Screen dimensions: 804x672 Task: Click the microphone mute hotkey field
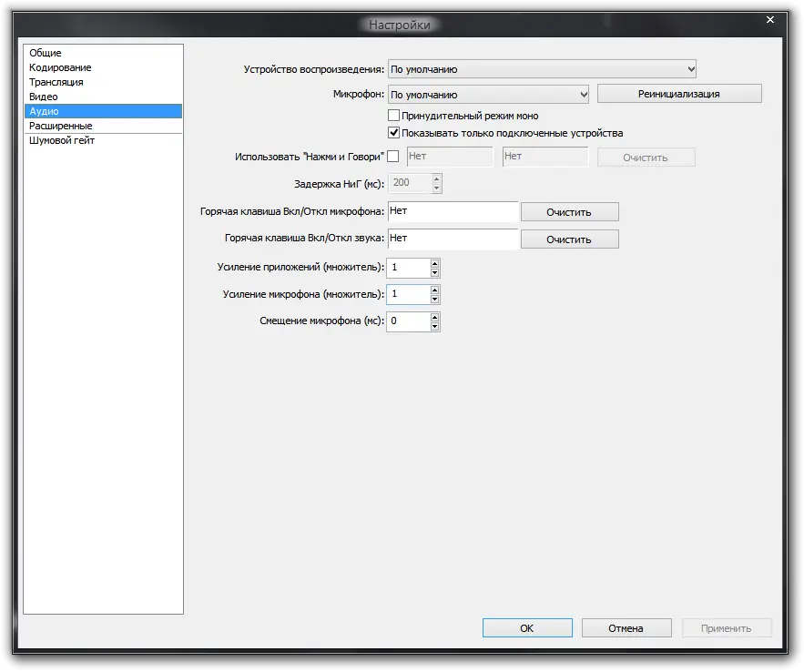(x=453, y=211)
